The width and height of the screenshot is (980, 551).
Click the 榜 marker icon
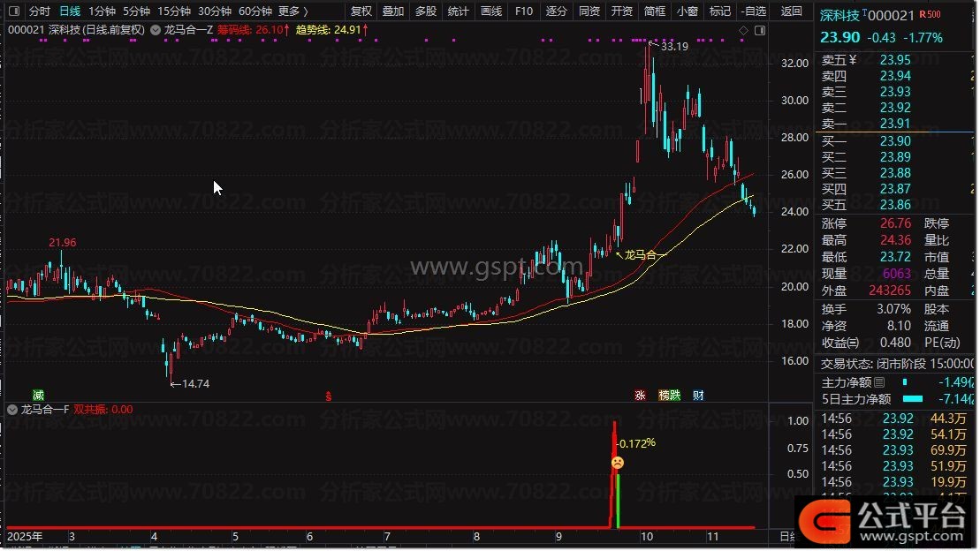[664, 395]
